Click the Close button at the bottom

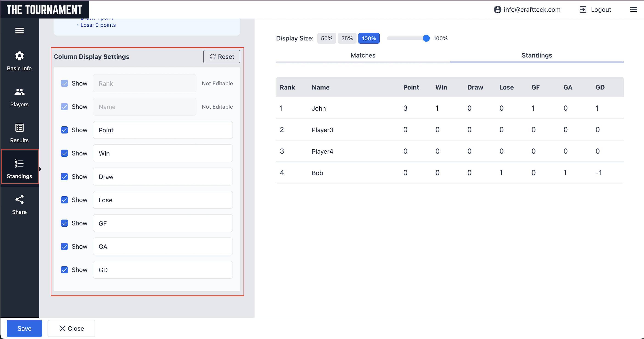coord(71,328)
